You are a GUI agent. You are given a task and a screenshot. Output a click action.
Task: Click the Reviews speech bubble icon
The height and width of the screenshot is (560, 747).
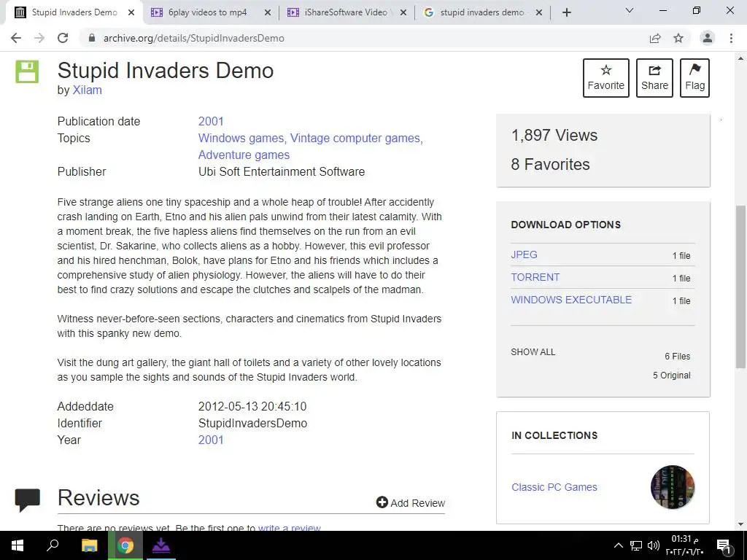27,499
